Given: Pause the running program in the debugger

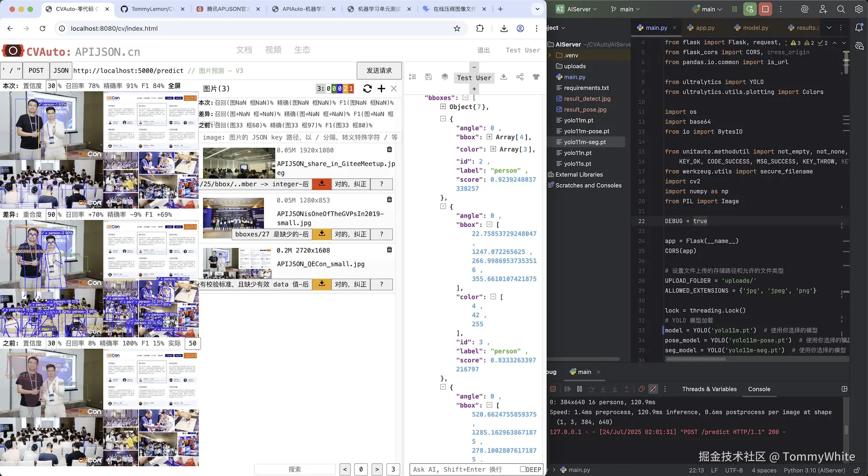Looking at the screenshot, I should click(x=580, y=389).
